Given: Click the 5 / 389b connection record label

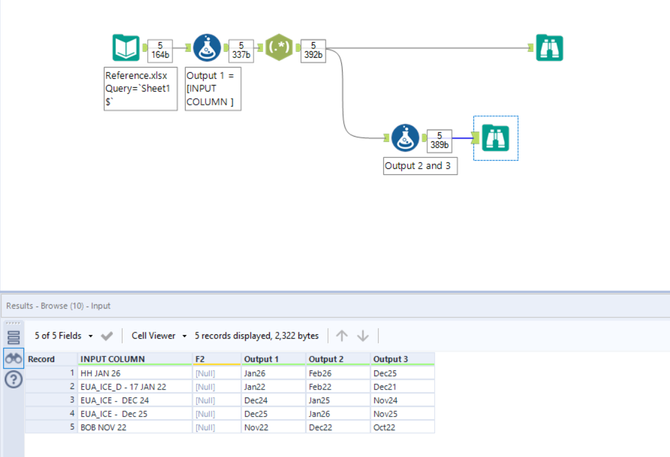Looking at the screenshot, I should (439, 141).
